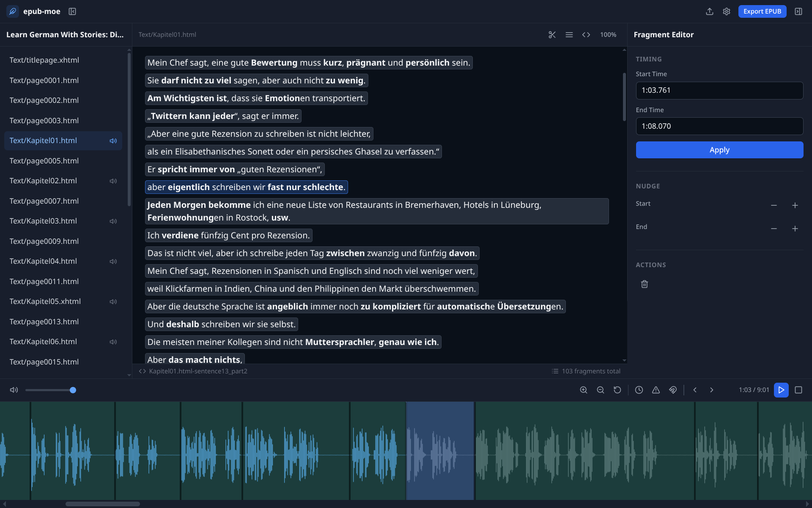Click the epub-moe feather logo icon
This screenshot has width=812, height=508.
(x=13, y=11)
